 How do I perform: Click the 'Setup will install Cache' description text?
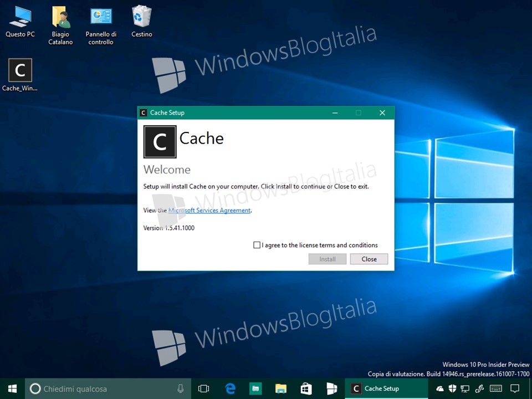coord(256,187)
